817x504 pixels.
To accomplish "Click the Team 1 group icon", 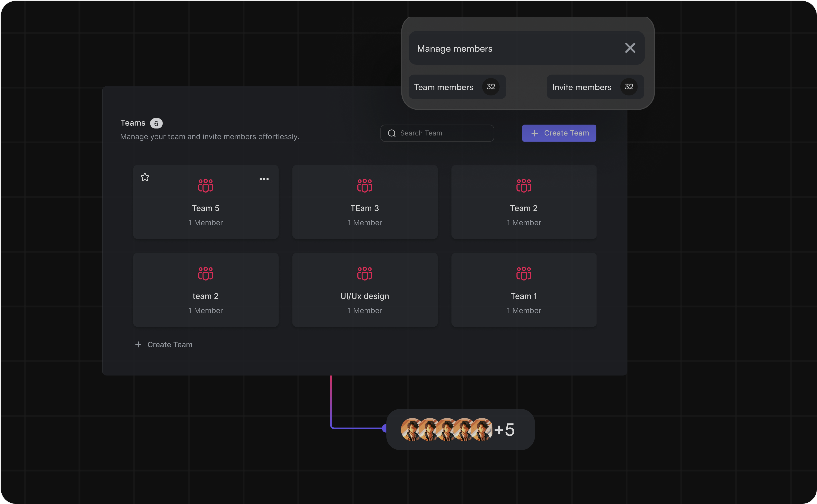I will pyautogui.click(x=524, y=274).
